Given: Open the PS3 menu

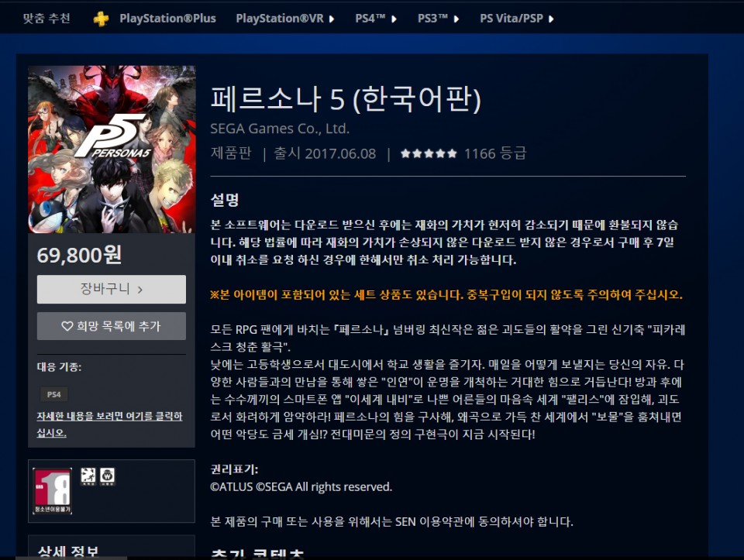Looking at the screenshot, I should coord(432,19).
